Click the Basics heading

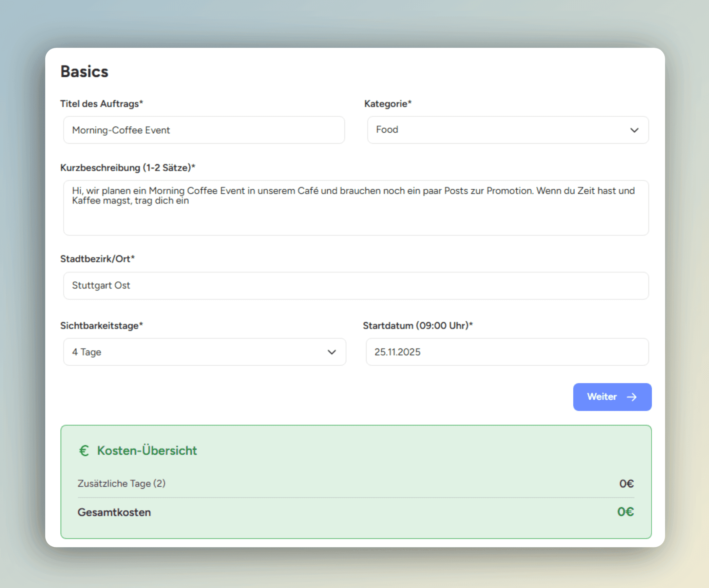pyautogui.click(x=85, y=71)
